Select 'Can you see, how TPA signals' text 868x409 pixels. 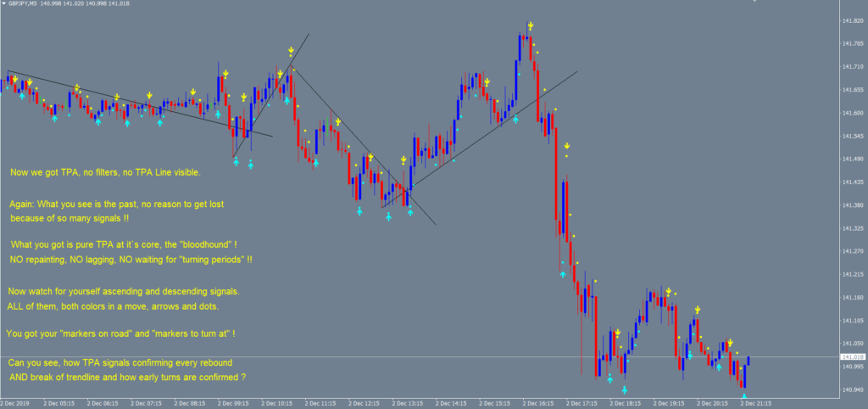point(127,363)
